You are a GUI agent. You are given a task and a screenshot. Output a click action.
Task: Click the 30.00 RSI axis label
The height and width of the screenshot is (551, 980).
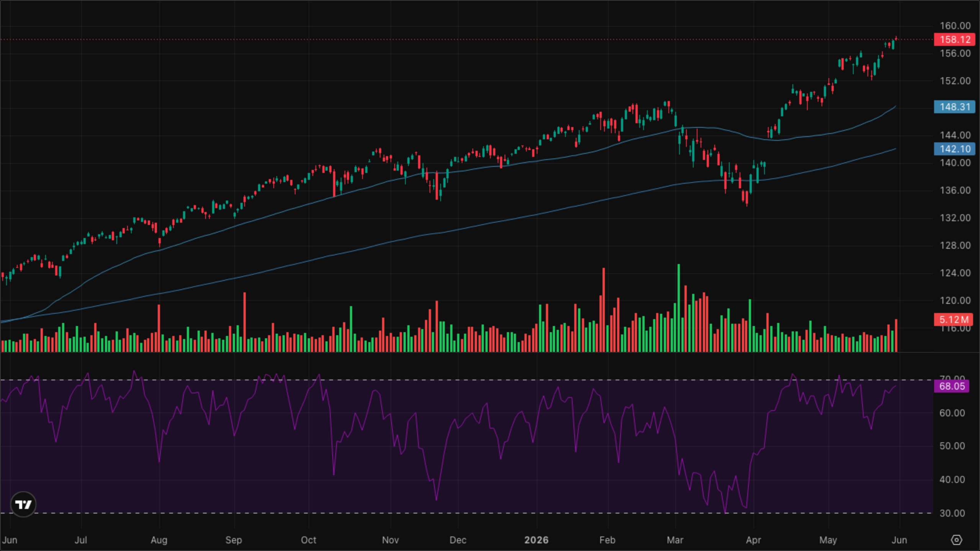tap(952, 513)
